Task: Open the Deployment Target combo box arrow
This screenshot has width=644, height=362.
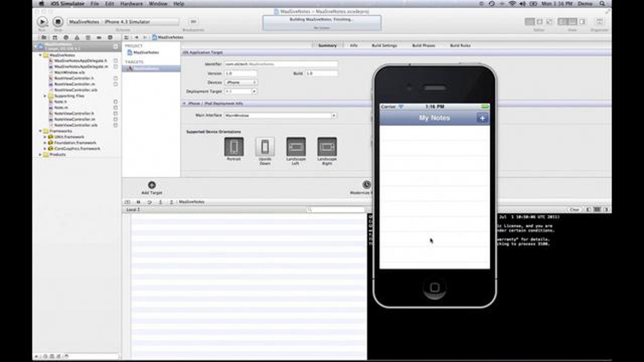Action: [x=254, y=91]
